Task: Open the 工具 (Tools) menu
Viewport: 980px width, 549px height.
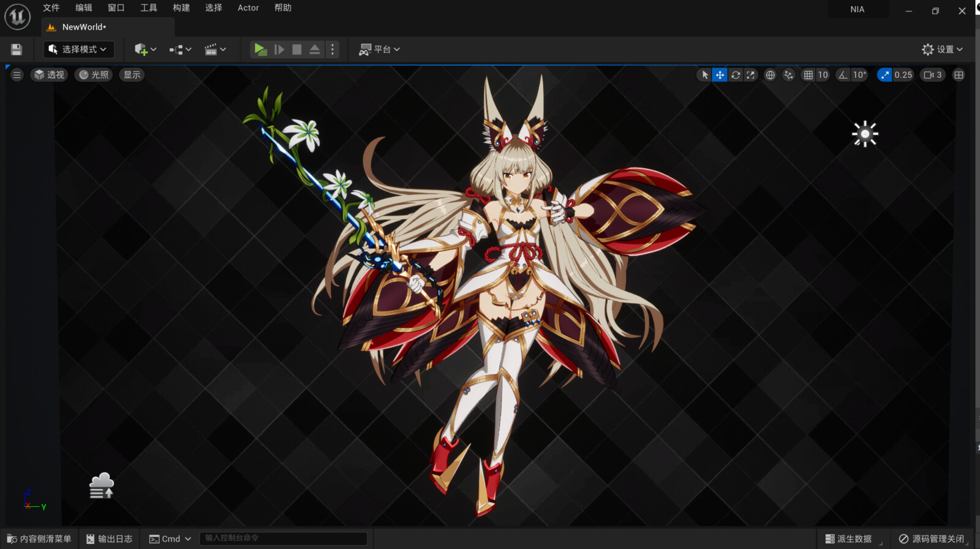Action: click(x=149, y=8)
